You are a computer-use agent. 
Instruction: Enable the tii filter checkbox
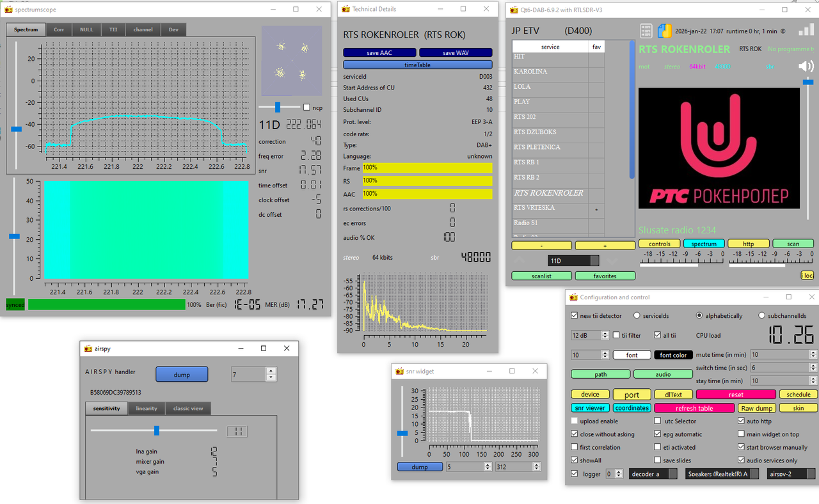pyautogui.click(x=616, y=335)
